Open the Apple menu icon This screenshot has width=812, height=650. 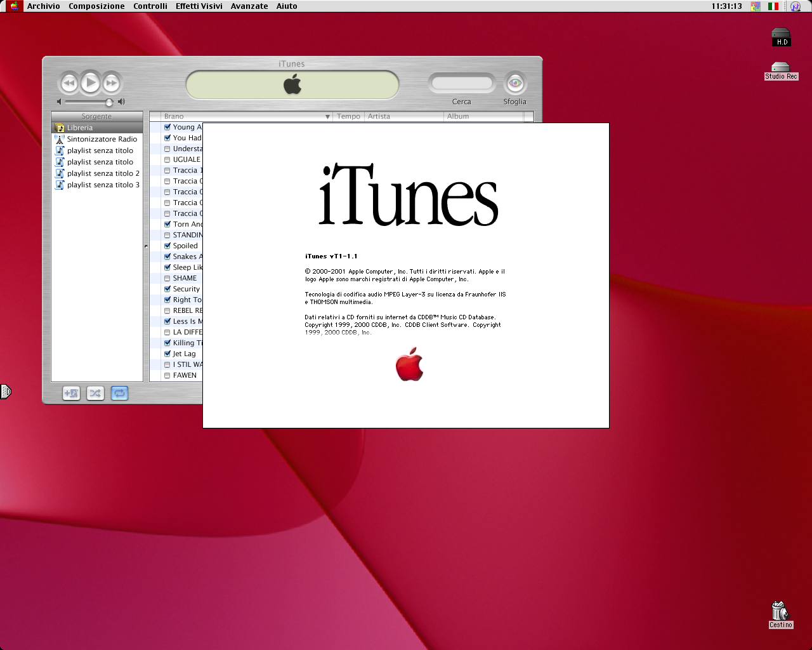[x=14, y=6]
